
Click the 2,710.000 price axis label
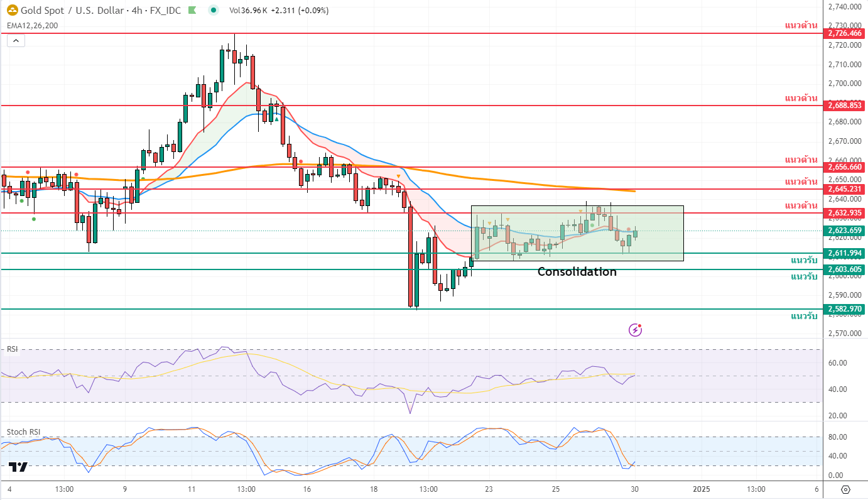click(844, 65)
